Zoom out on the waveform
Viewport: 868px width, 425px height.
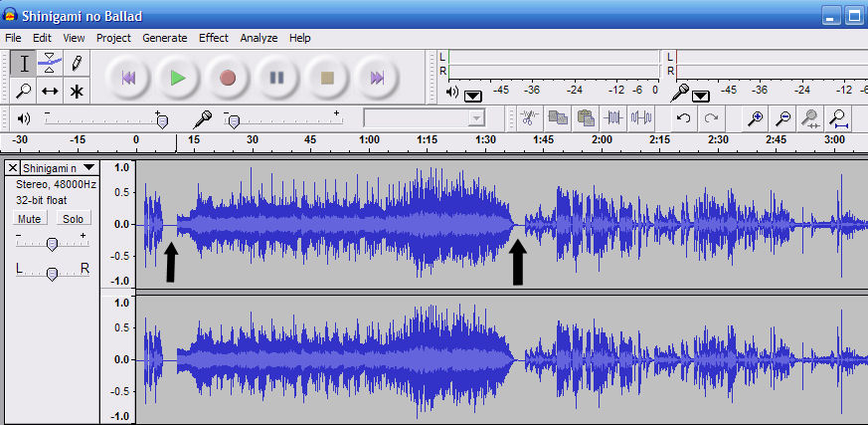click(783, 117)
